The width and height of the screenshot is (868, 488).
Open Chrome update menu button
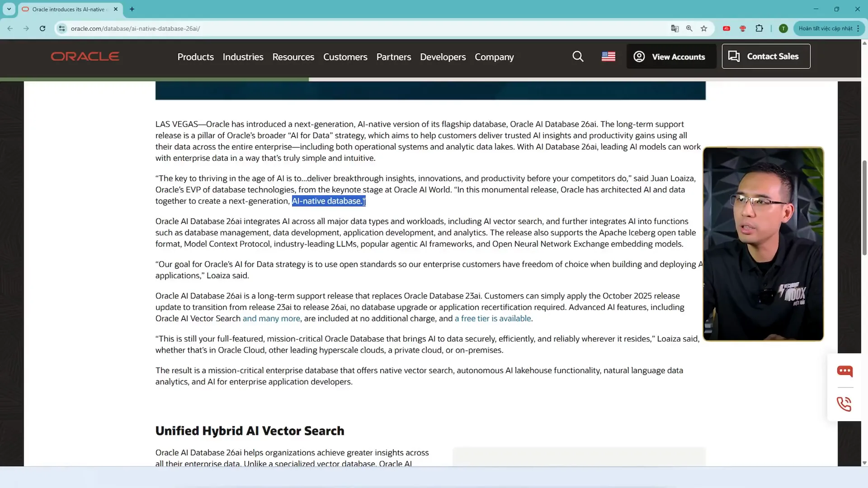pyautogui.click(x=828, y=28)
